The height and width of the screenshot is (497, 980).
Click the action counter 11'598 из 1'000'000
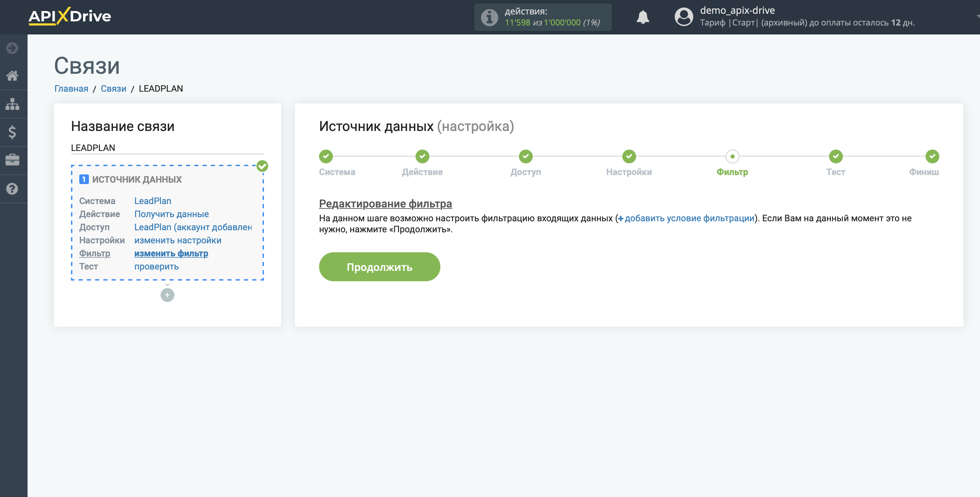click(552, 22)
